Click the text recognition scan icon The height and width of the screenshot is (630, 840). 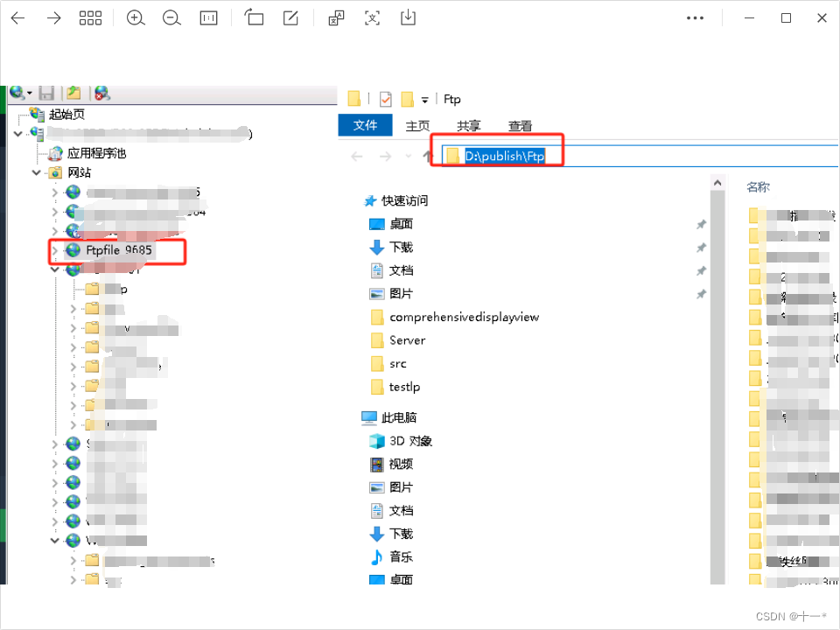(372, 18)
